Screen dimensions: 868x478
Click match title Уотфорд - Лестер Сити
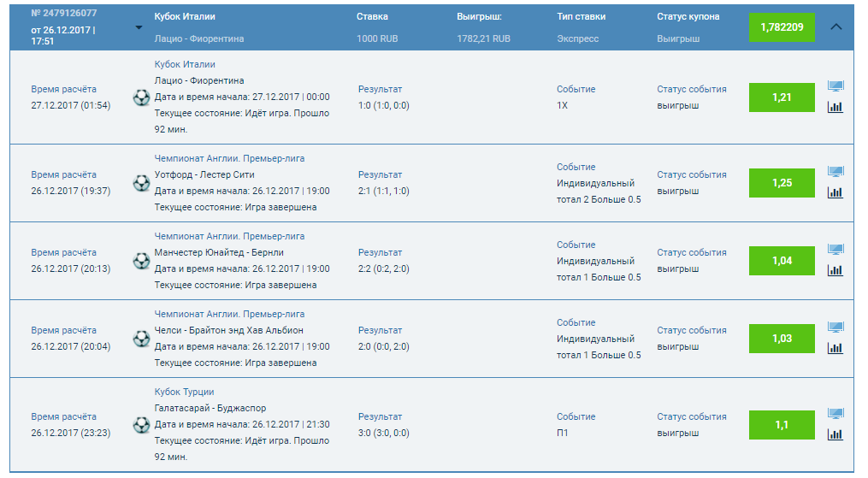[x=204, y=174]
